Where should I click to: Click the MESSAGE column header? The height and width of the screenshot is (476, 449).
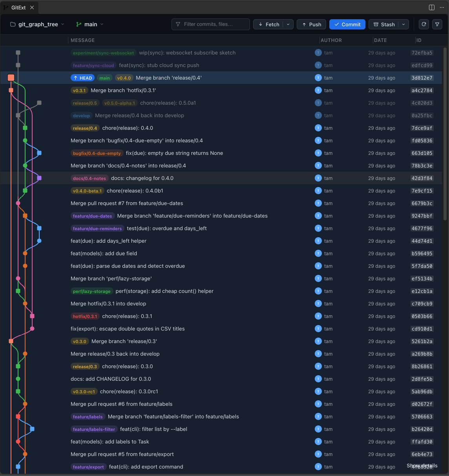tap(83, 40)
